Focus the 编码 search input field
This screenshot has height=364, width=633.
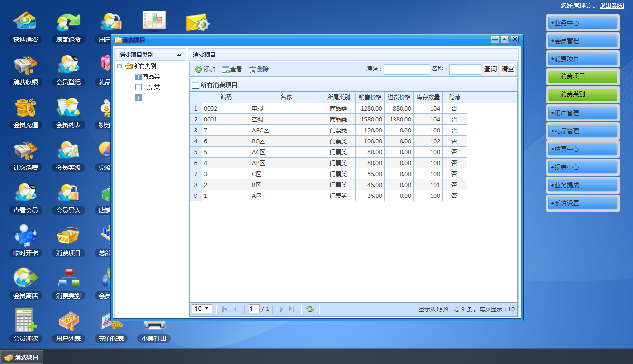point(406,69)
